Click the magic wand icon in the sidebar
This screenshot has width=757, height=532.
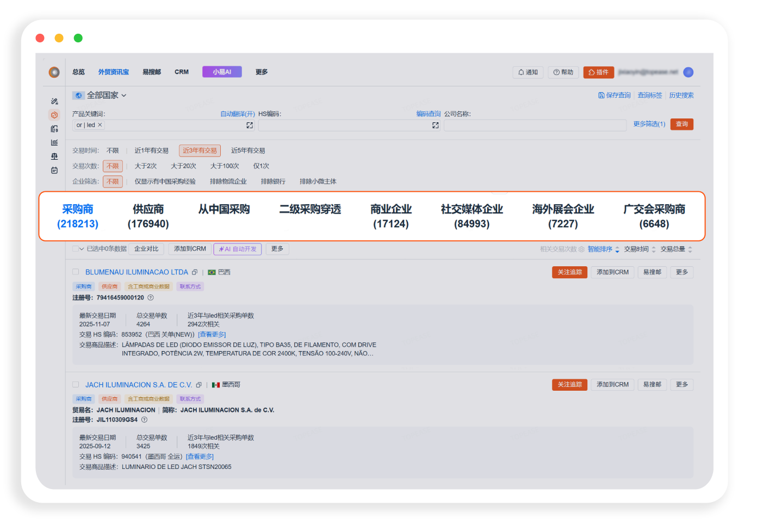pyautogui.click(x=54, y=101)
